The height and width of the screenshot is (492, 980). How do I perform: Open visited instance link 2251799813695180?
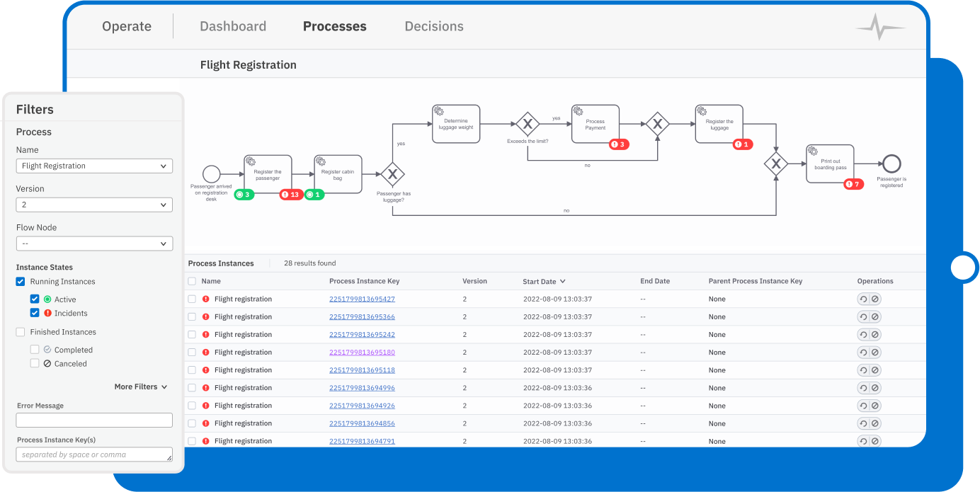tap(362, 353)
